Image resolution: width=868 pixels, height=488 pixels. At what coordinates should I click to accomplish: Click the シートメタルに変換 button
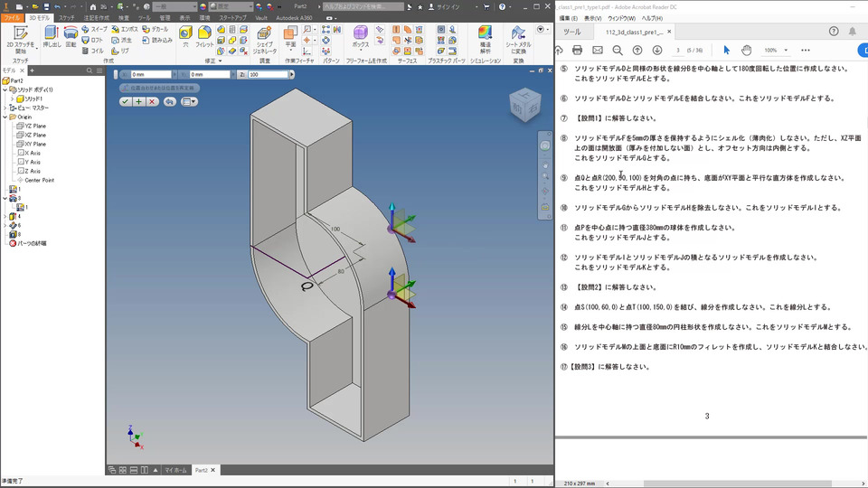(x=517, y=40)
